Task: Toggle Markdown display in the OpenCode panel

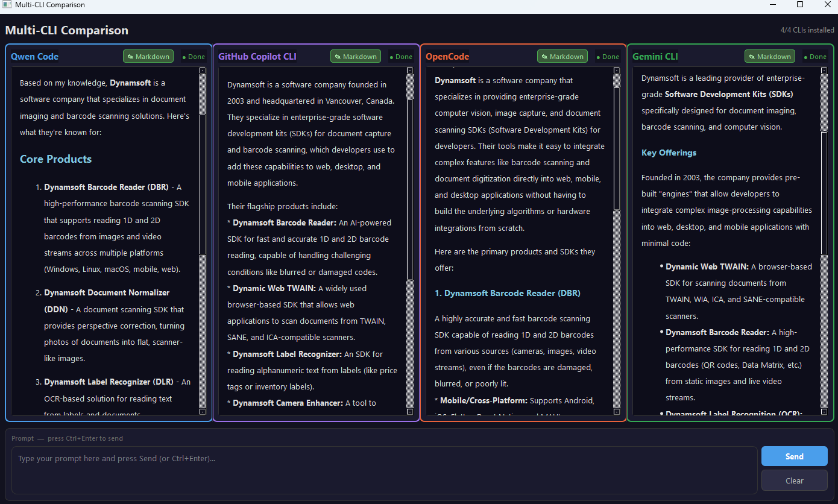Action: (x=562, y=56)
